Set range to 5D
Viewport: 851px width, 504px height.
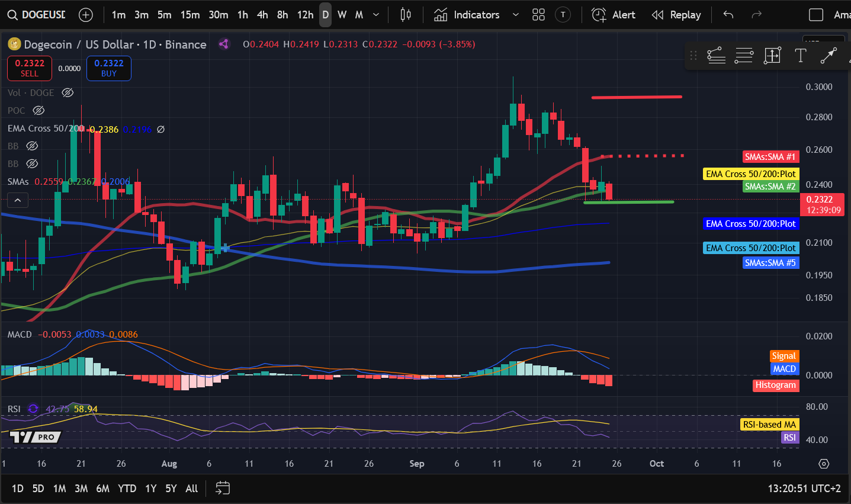(38, 489)
